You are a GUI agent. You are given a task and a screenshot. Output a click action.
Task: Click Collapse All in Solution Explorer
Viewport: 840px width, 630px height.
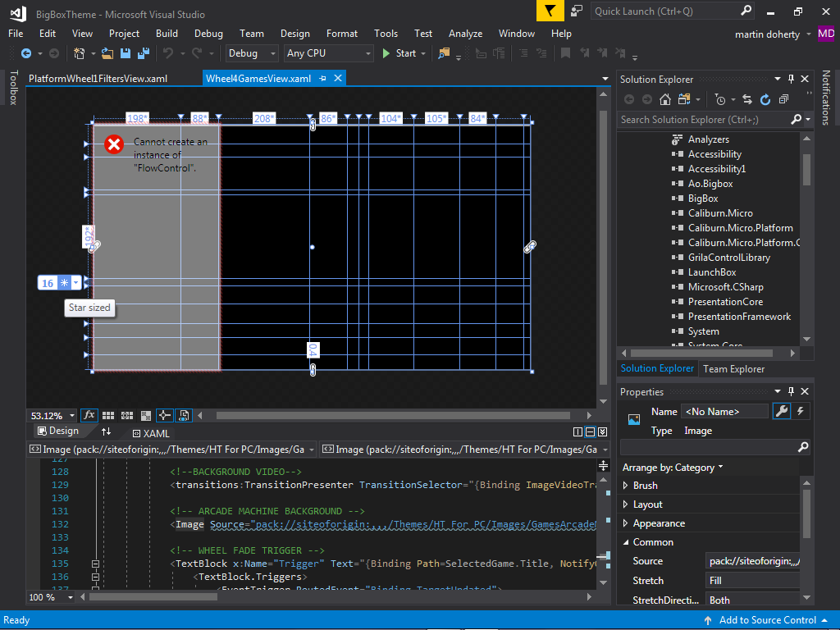pos(784,99)
